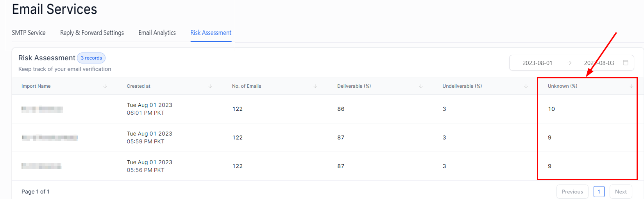Sort by No. of Emails arrow
This screenshot has width=644, height=199.
click(x=315, y=86)
